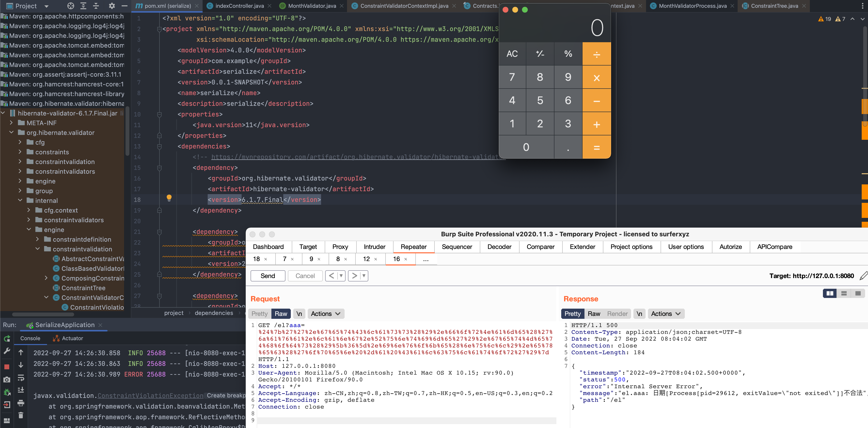This screenshot has width=868, height=428.
Task: Click the print console output icon
Action: coord(21,403)
